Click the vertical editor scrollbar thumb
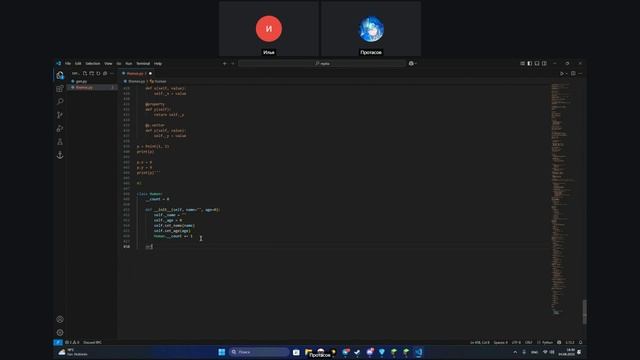The image size is (640, 360). pos(584,312)
